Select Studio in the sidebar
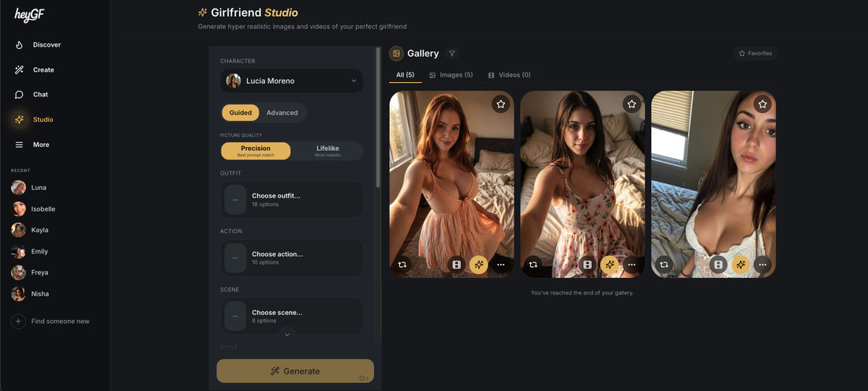The width and height of the screenshot is (868, 391). [x=43, y=119]
